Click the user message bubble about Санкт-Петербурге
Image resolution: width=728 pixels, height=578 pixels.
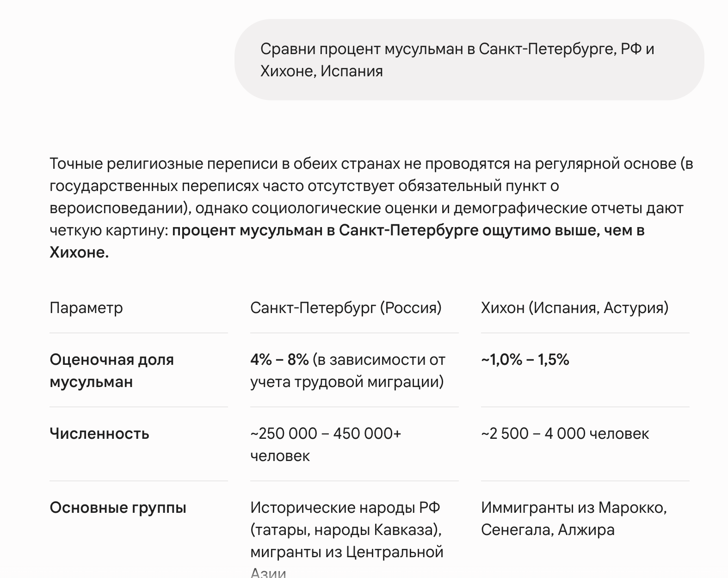click(x=469, y=60)
